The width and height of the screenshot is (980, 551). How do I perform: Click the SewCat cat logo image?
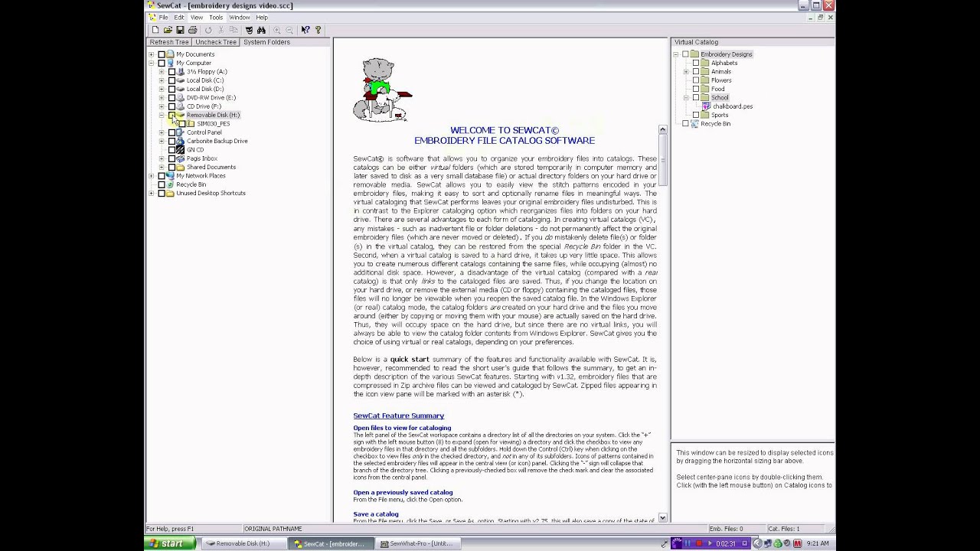pyautogui.click(x=382, y=90)
